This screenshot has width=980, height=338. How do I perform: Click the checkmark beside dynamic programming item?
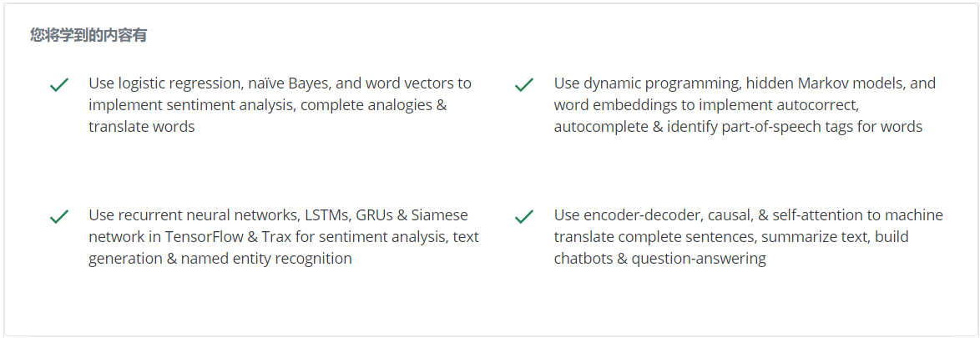click(x=523, y=85)
